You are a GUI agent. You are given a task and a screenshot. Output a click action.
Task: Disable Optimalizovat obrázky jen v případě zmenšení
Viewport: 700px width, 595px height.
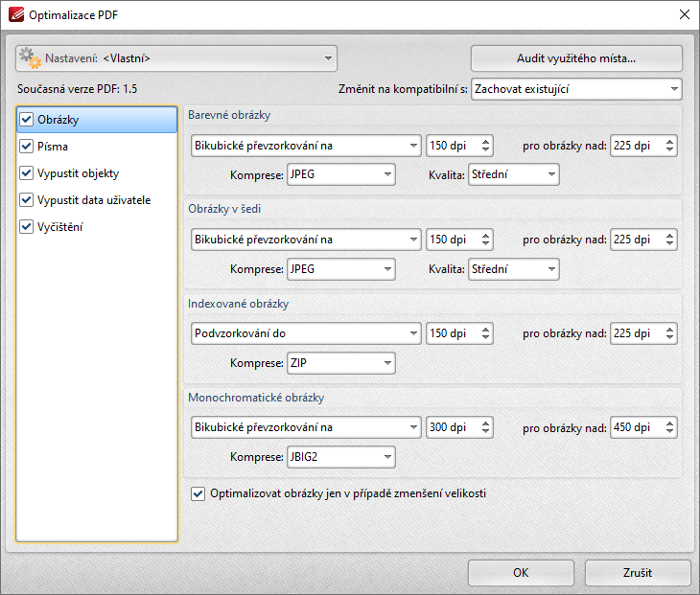[x=198, y=493]
